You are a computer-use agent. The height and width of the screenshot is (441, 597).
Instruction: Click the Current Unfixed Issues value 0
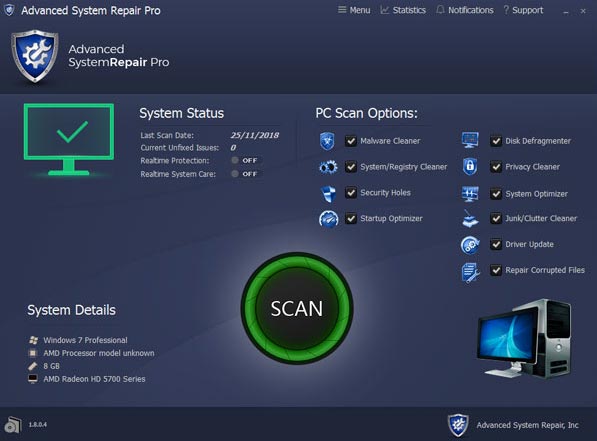tap(233, 147)
